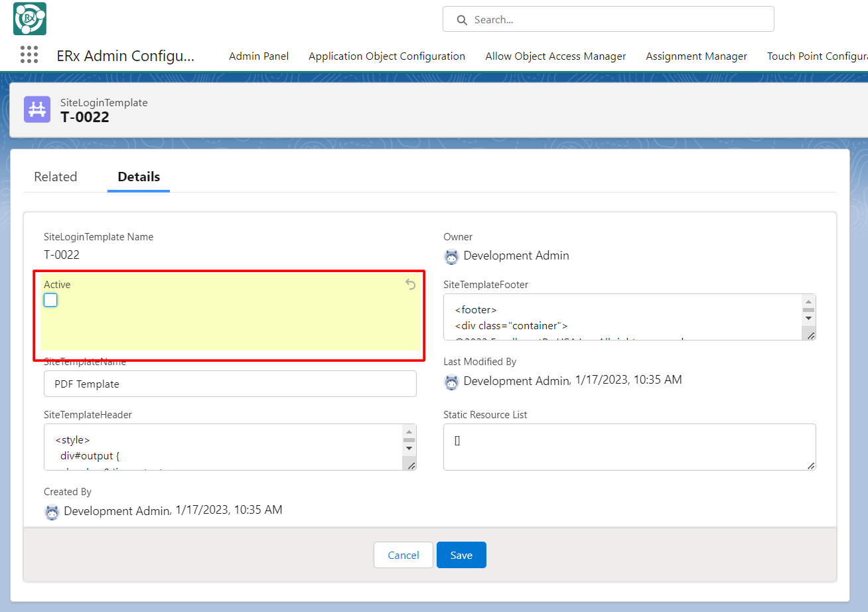The height and width of the screenshot is (612, 868).
Task: Click the SiteTemplateName input field
Action: [x=230, y=384]
